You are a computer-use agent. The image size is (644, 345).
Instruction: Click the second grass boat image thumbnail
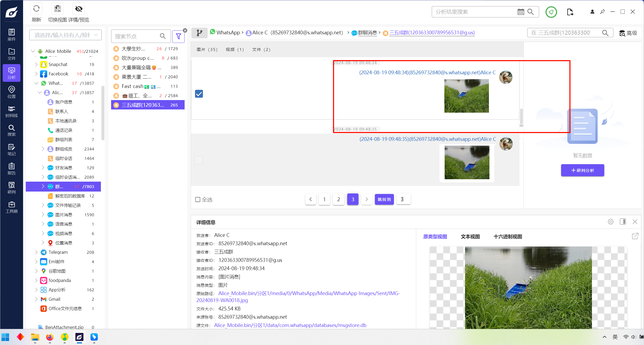467,162
